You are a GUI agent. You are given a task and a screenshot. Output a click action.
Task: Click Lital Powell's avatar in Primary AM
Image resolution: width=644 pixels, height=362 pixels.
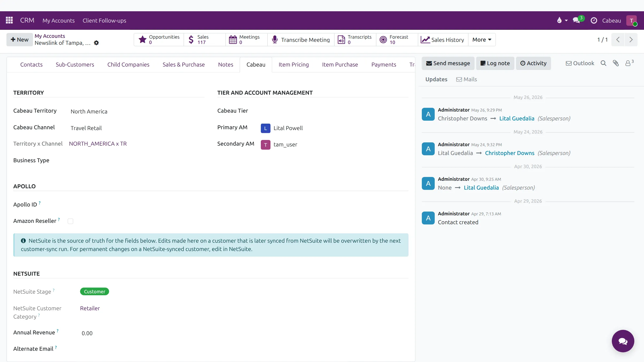(265, 128)
